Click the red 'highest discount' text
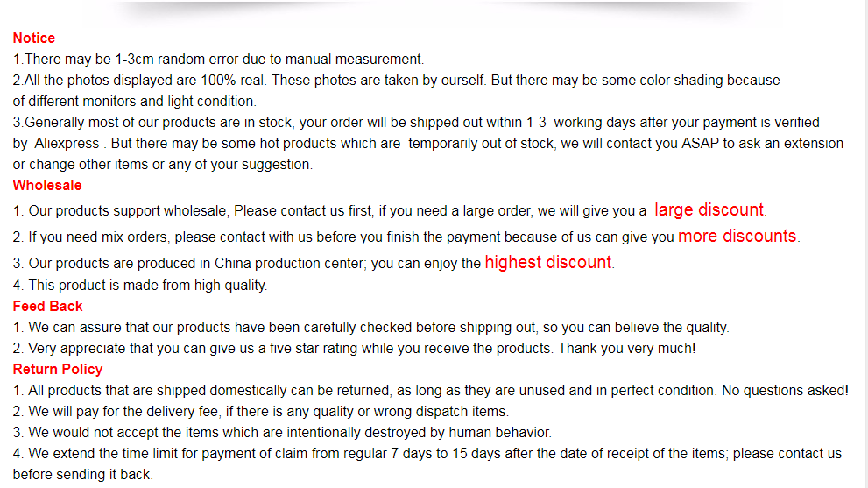868x488 pixels. 548,262
